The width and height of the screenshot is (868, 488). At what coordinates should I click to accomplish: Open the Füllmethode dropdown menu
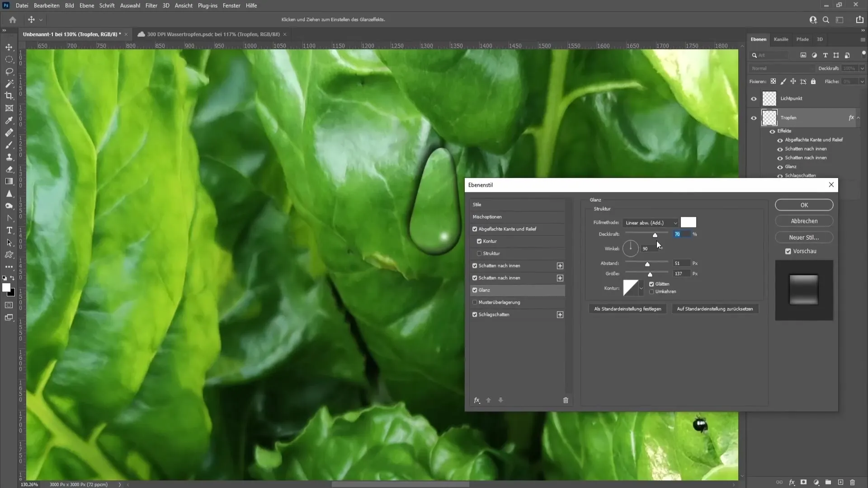coord(651,223)
